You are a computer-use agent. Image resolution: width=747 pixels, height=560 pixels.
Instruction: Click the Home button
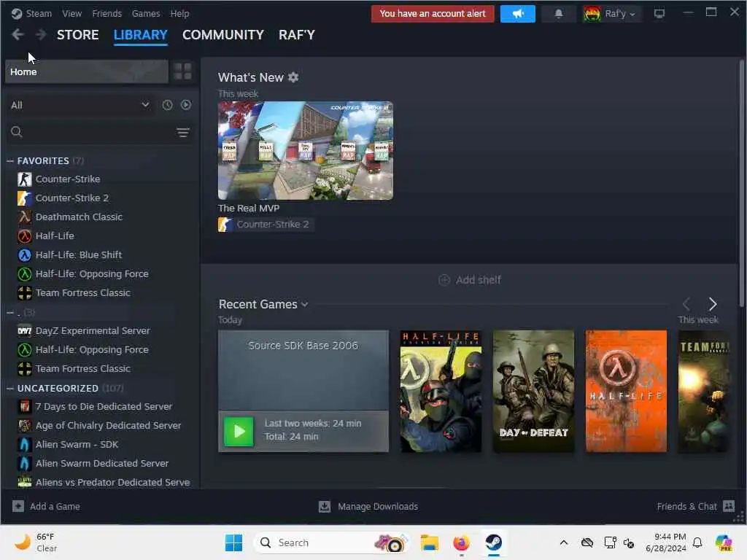[x=87, y=71]
